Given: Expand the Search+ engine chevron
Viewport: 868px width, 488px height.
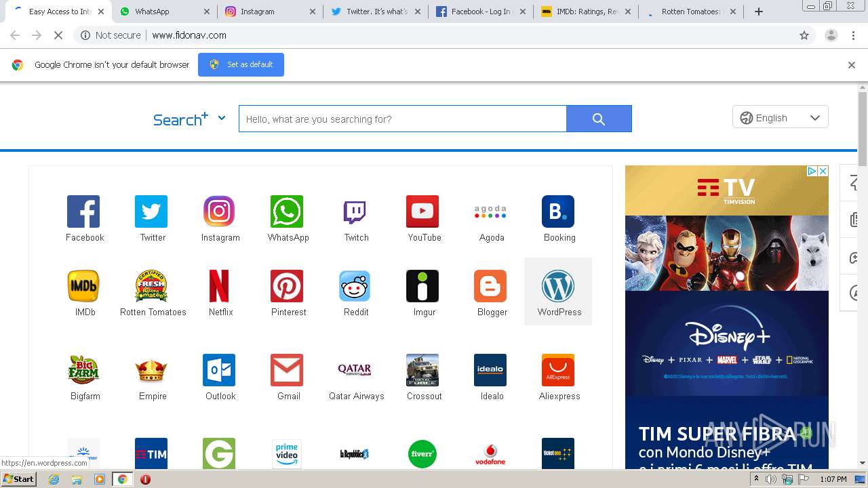Looking at the screenshot, I should pyautogui.click(x=222, y=118).
